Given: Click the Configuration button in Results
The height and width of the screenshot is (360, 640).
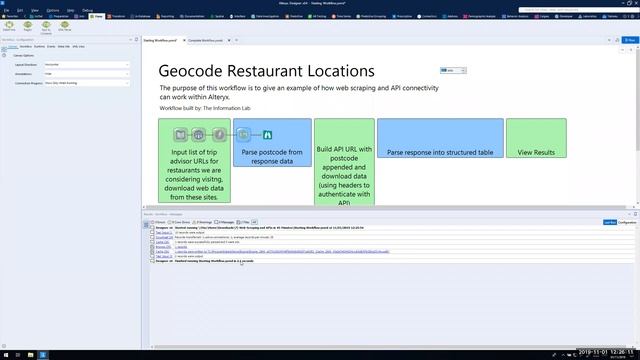Looking at the screenshot, I should (x=627, y=222).
